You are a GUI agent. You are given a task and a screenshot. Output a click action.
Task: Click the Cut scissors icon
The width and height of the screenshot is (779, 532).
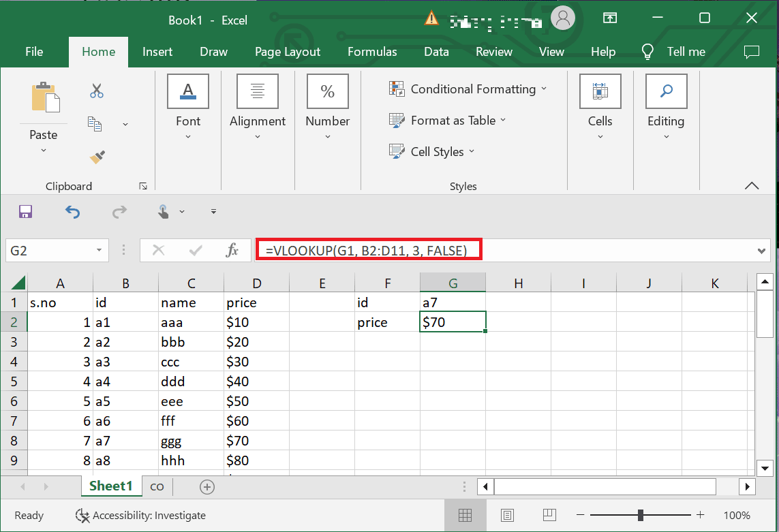tap(97, 91)
